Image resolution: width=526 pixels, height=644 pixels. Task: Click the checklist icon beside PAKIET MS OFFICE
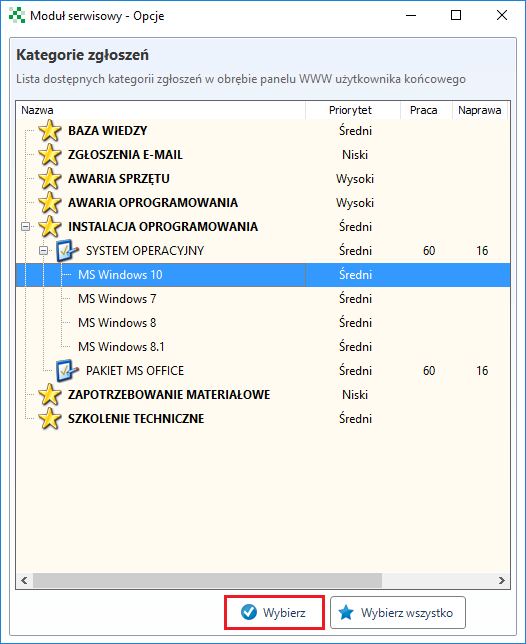pos(67,371)
